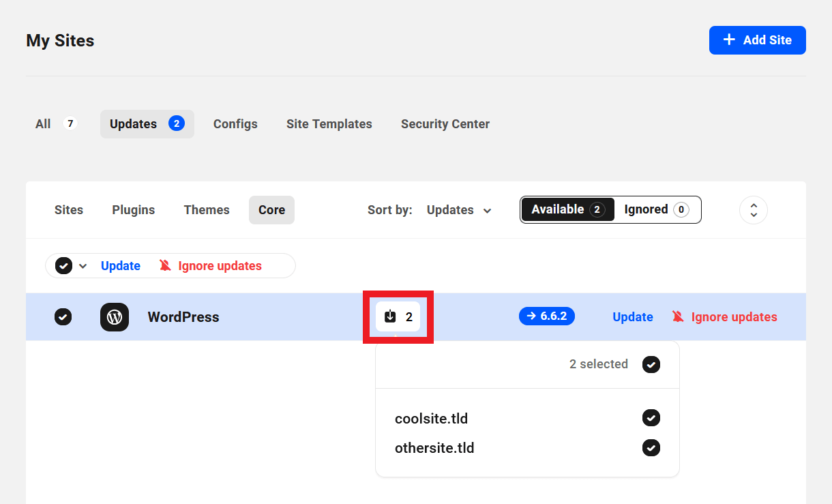Click the Add Site button

point(758,40)
